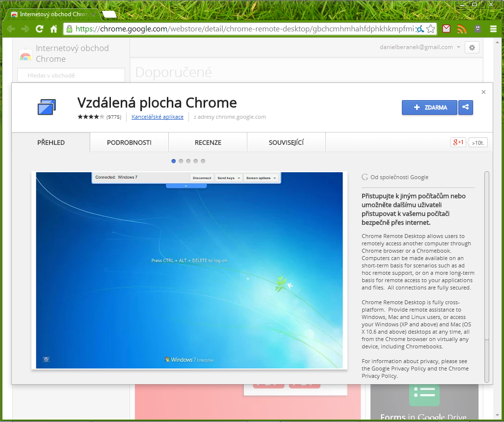504x422 pixels.
Task: Minimize the Chrome browser window
Action: pos(463,5)
